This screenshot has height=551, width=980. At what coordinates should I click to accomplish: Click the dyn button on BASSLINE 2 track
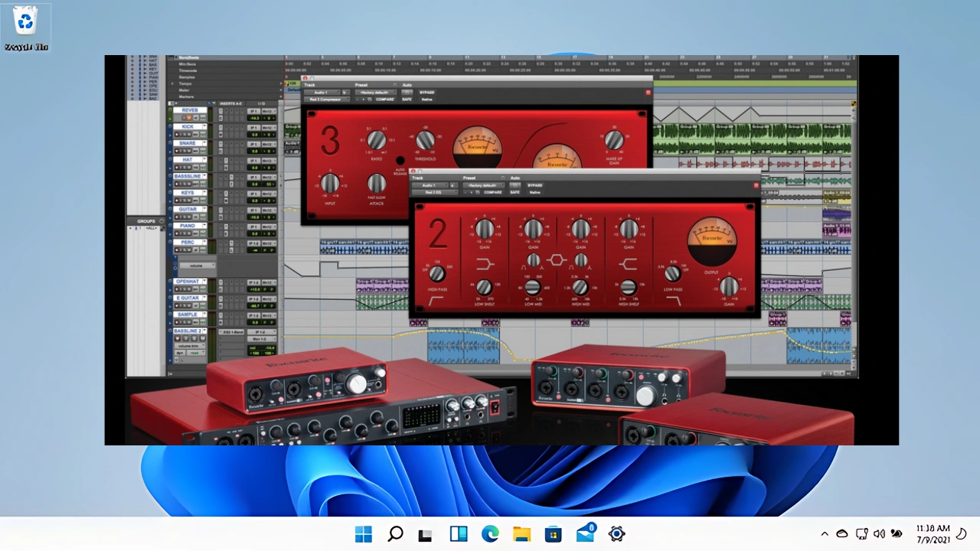click(x=179, y=353)
